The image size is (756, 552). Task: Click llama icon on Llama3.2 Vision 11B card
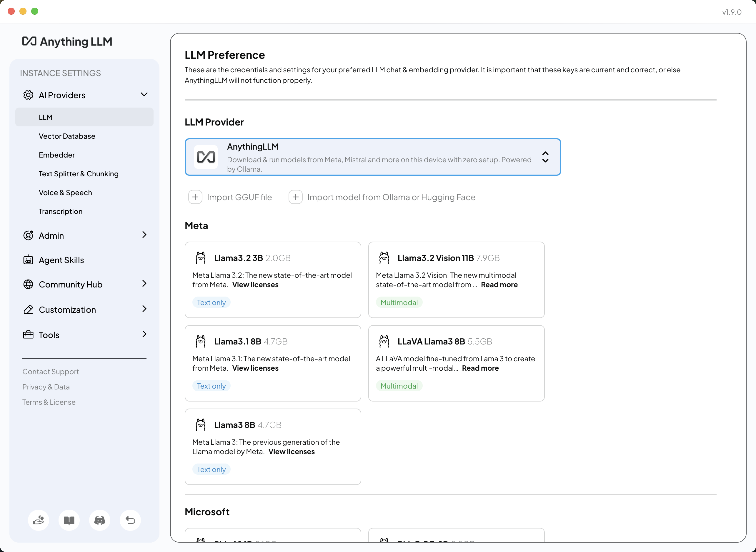[x=384, y=258]
